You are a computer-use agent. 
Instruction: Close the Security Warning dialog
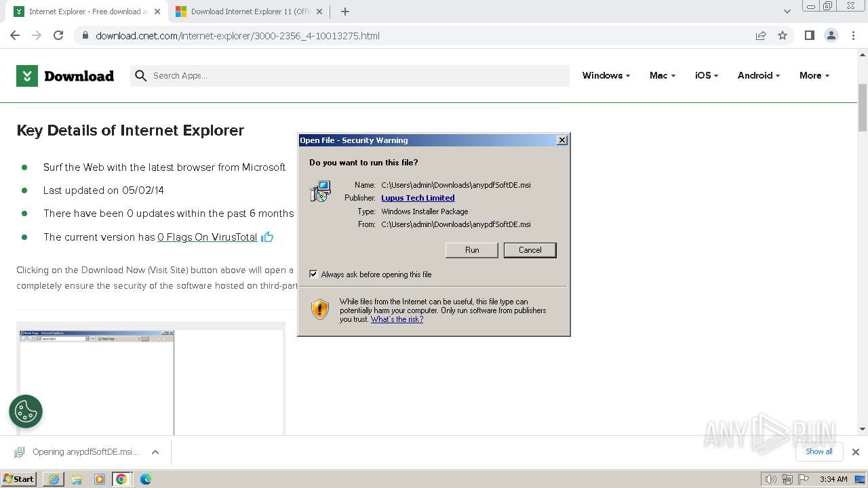pyautogui.click(x=562, y=140)
